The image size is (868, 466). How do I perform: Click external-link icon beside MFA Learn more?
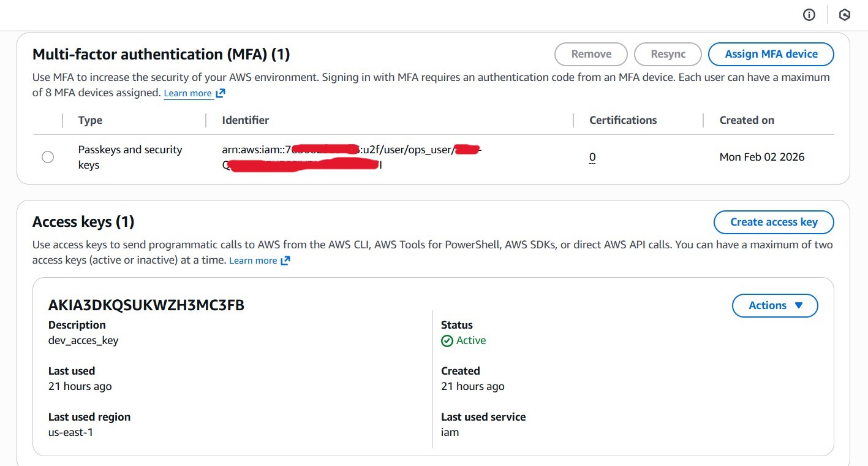(x=221, y=93)
